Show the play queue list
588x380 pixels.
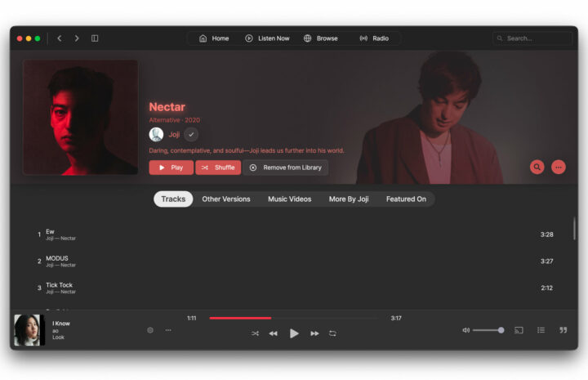point(541,330)
